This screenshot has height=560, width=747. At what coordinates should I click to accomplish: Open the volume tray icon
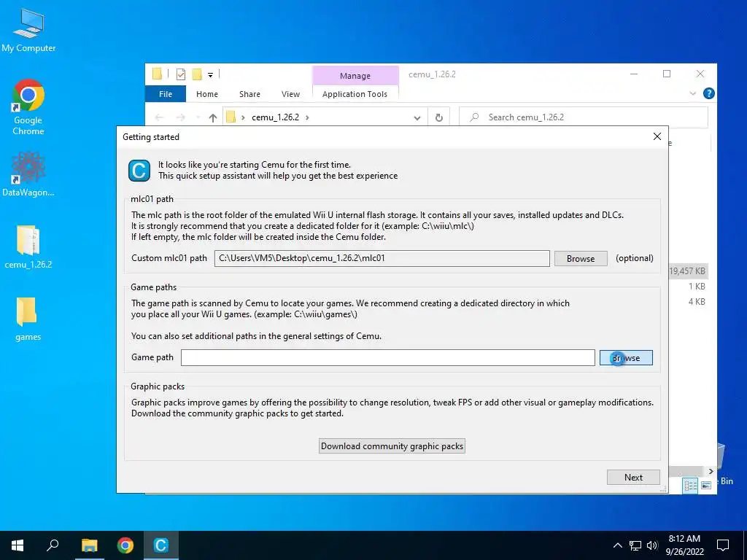point(652,545)
